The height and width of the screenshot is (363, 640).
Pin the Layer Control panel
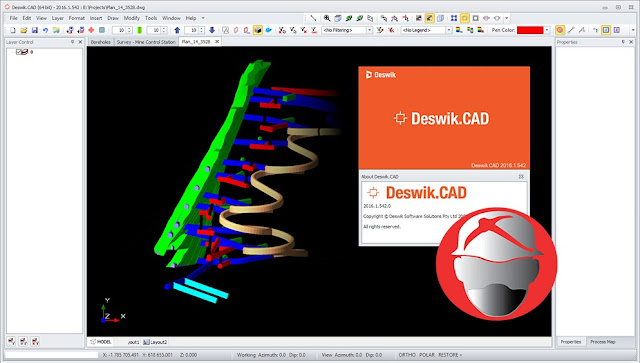72,42
